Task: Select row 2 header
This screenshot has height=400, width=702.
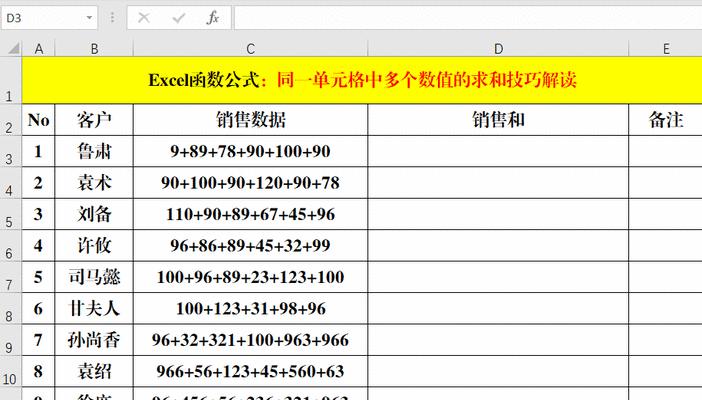Action: pos(10,120)
